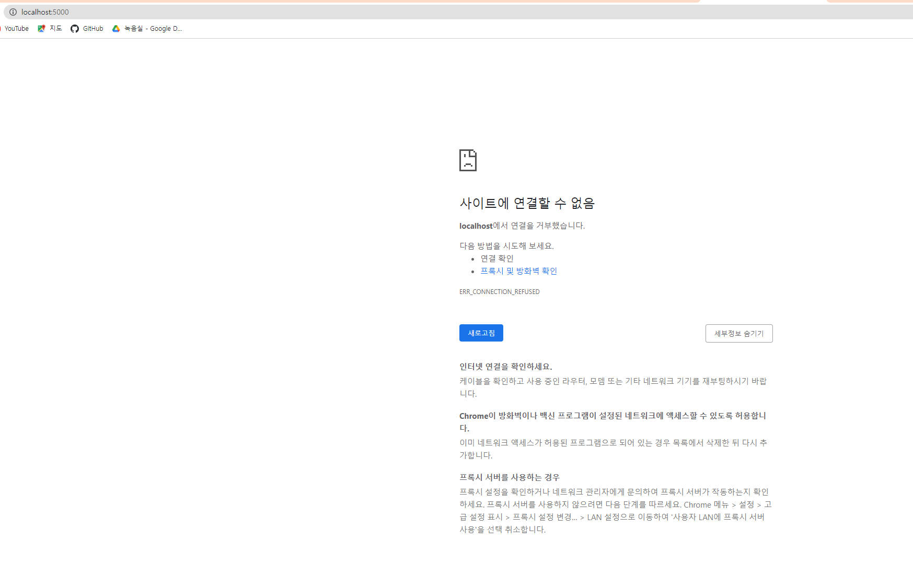The height and width of the screenshot is (588, 913).
Task: Click the site info icon in address bar
Action: tap(13, 12)
